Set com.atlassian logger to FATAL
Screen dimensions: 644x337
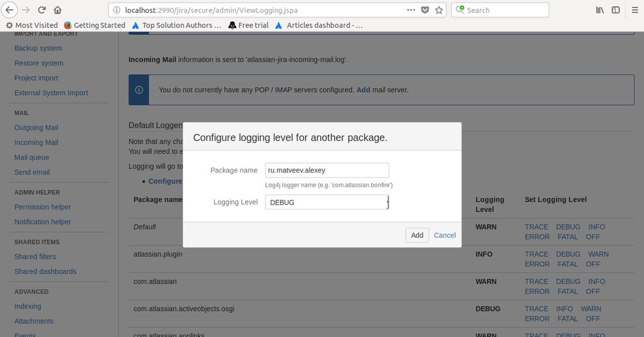click(567, 291)
